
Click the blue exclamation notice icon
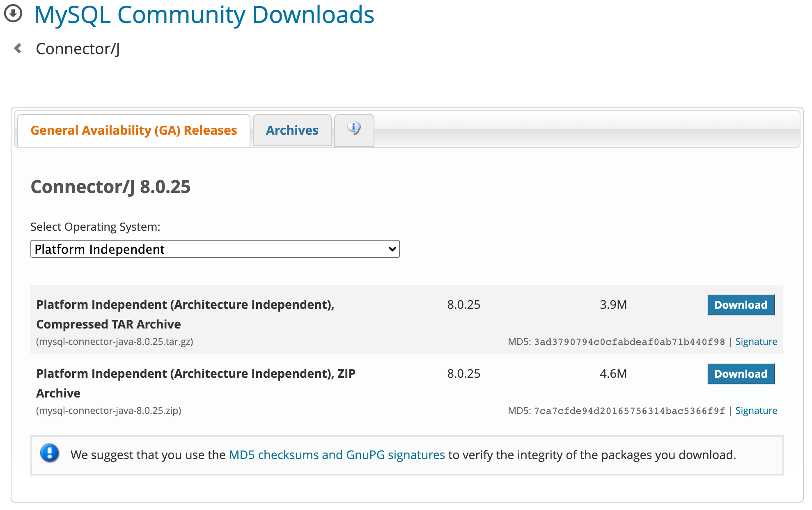tap(50, 453)
